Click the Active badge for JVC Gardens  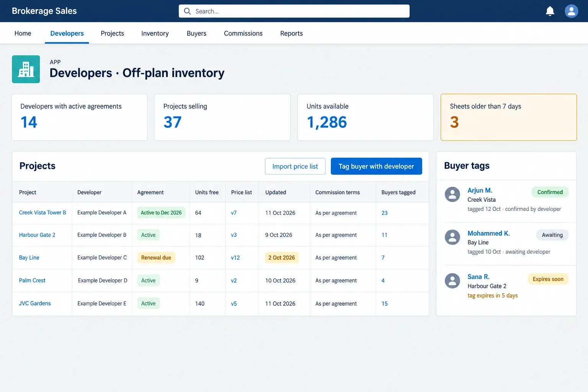coord(148,304)
